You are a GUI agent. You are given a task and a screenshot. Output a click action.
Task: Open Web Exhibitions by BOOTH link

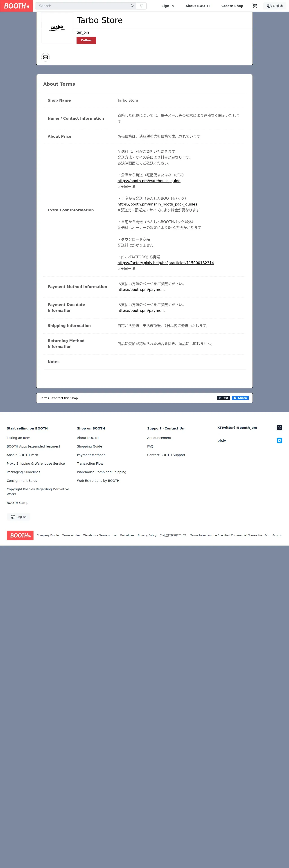[x=98, y=480]
